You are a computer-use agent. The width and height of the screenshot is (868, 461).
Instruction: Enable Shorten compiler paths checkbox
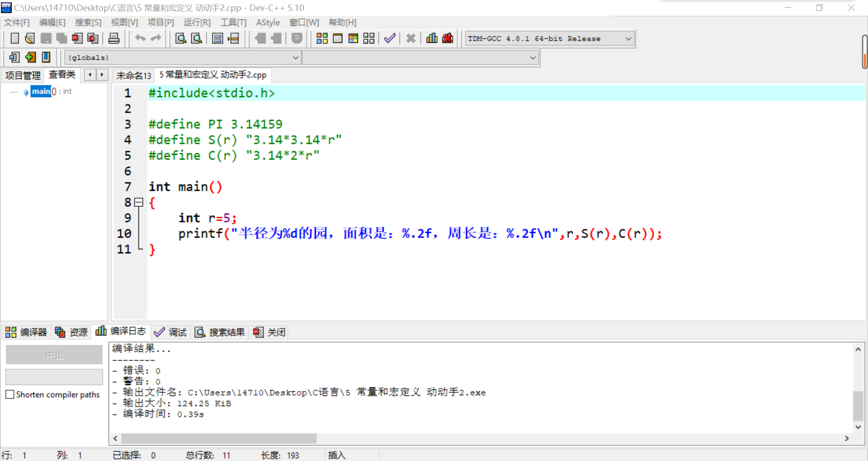click(10, 394)
